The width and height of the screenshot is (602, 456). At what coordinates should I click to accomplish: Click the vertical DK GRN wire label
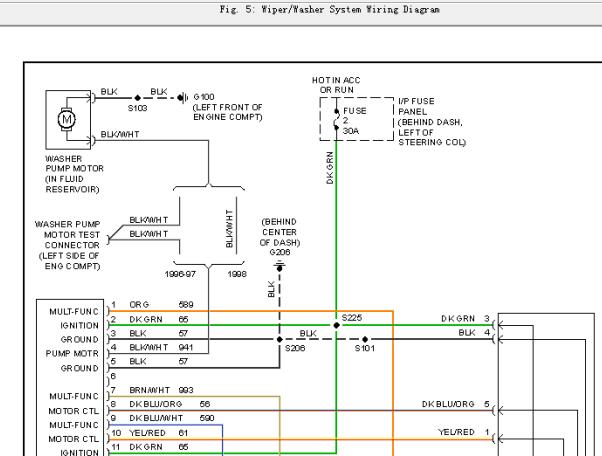[x=330, y=168]
